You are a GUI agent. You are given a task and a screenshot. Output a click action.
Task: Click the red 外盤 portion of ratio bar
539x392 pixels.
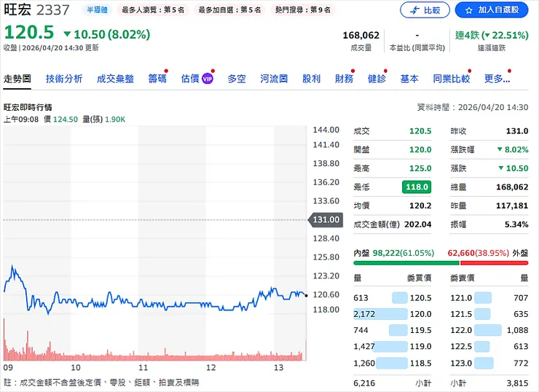(494, 263)
